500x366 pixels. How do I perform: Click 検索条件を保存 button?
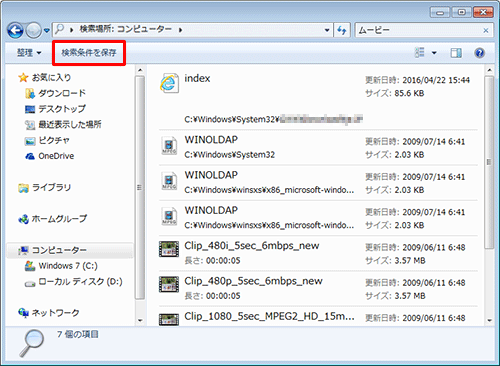[89, 53]
